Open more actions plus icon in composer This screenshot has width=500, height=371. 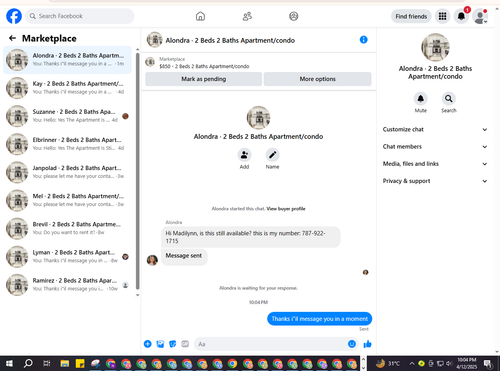148,344
